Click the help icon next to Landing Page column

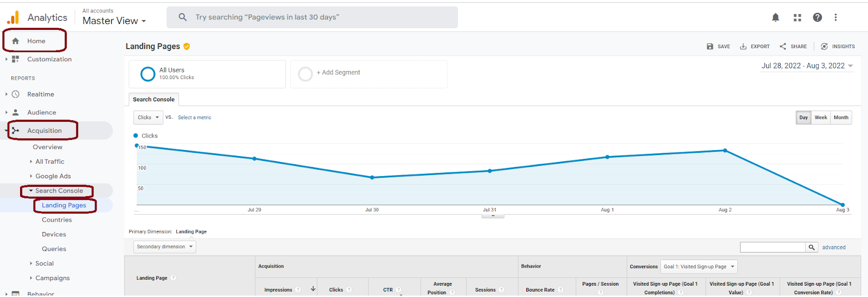click(173, 278)
